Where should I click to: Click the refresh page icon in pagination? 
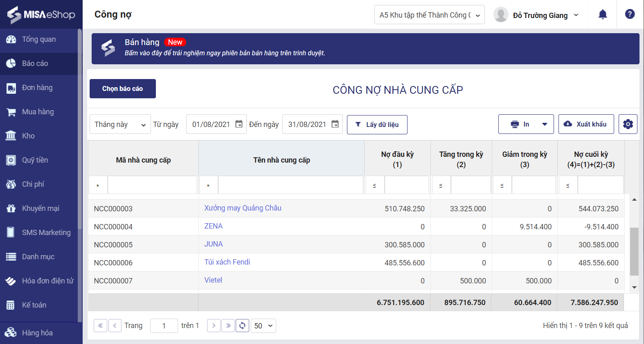[242, 326]
